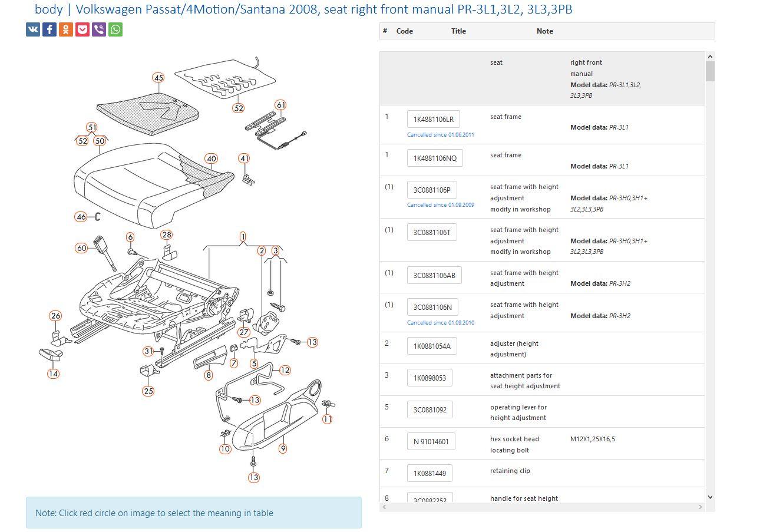The image size is (783, 532).
Task: Select diagram callout circle 41
Action: (245, 158)
